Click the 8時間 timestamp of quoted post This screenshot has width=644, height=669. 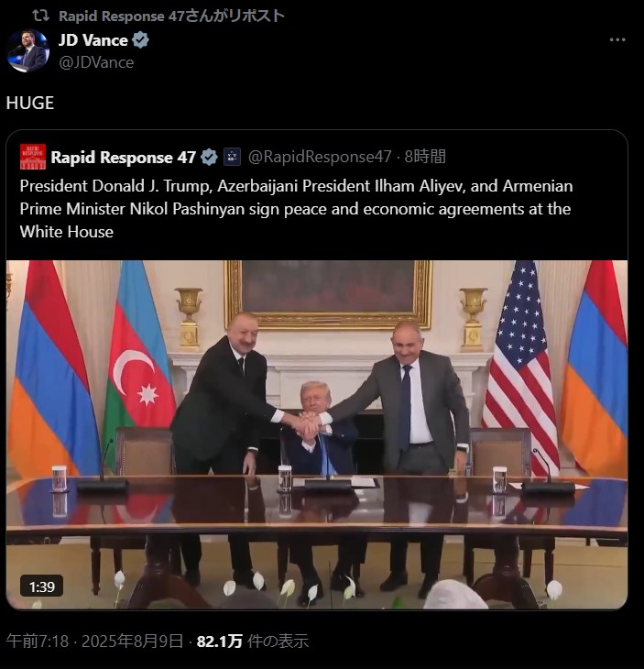coord(425,157)
